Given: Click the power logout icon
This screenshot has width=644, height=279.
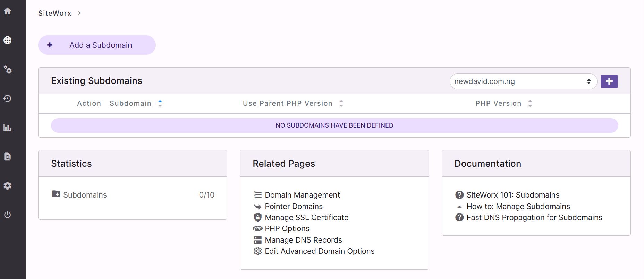Looking at the screenshot, I should tap(8, 215).
